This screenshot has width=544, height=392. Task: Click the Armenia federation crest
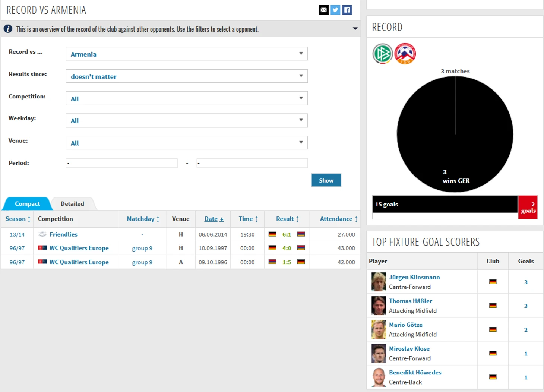pyautogui.click(x=405, y=54)
